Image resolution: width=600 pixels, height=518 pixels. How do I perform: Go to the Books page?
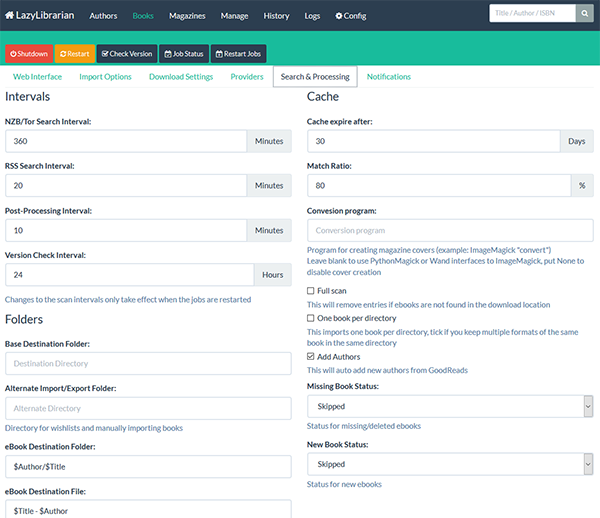(x=143, y=16)
